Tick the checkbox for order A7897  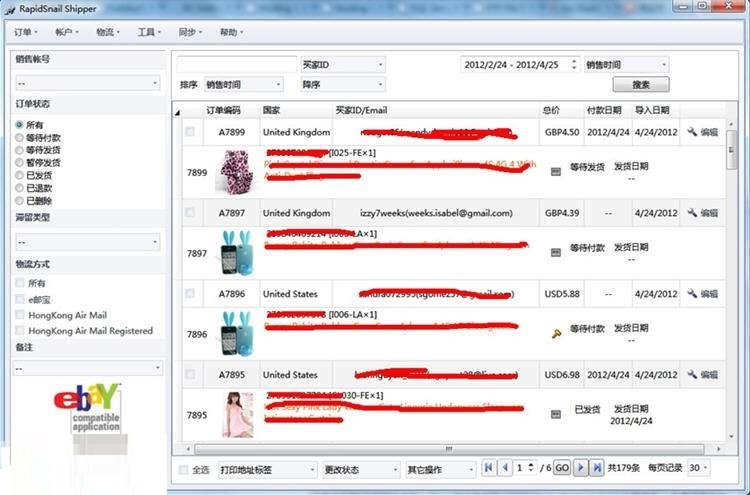tap(190, 213)
